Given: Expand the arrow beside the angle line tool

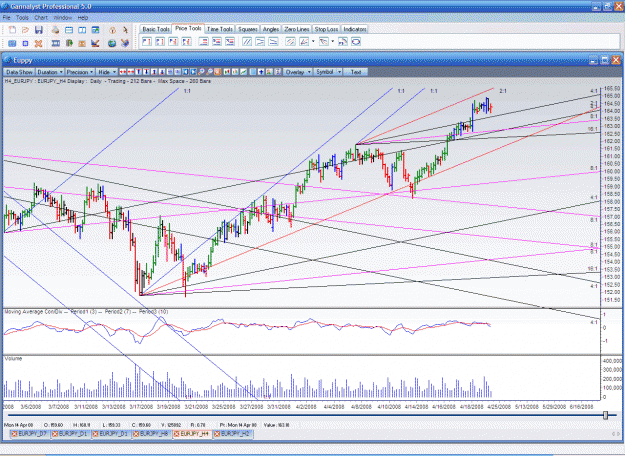Looking at the screenshot, I should [x=313, y=41].
